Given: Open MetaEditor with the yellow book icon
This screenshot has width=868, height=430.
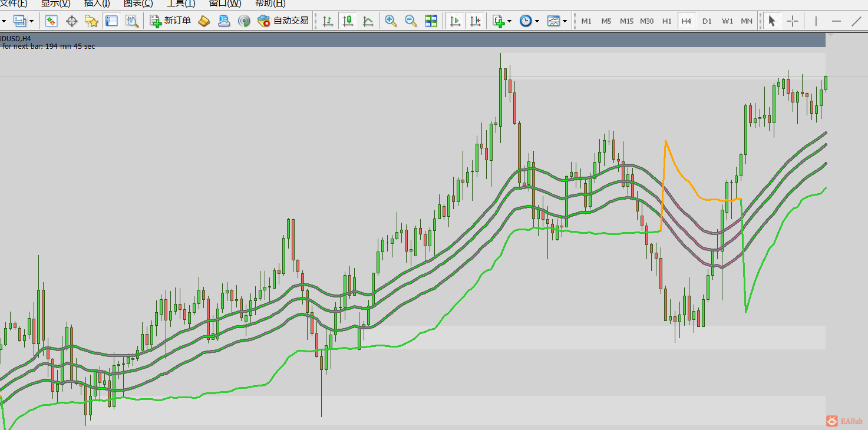Looking at the screenshot, I should [x=204, y=21].
